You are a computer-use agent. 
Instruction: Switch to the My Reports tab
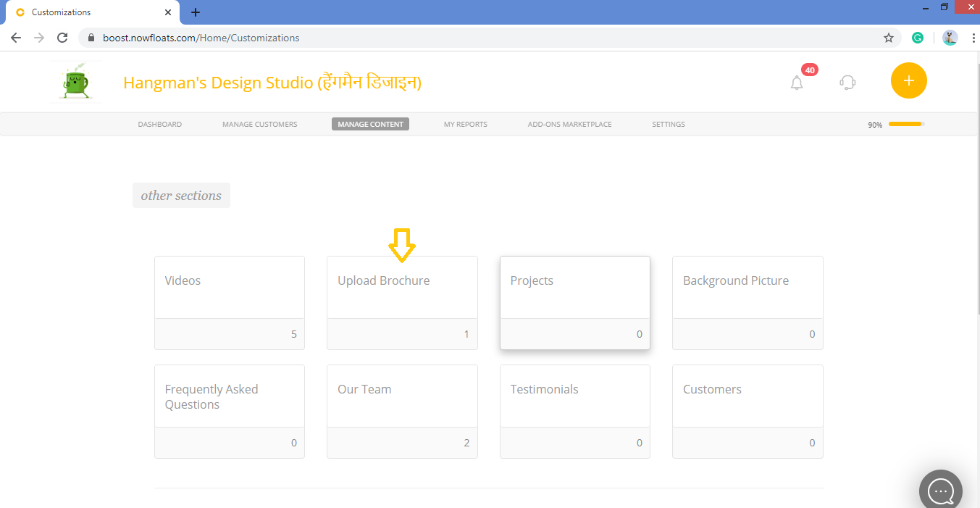tap(465, 124)
